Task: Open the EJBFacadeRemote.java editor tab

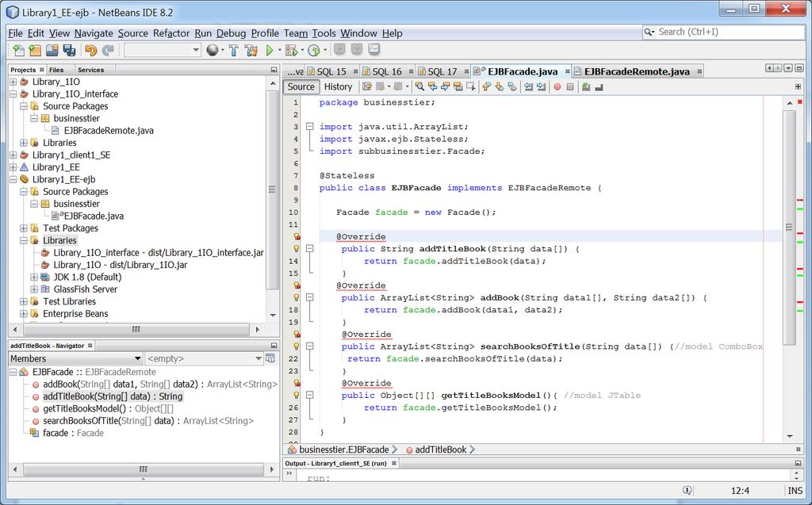Action: 637,71
